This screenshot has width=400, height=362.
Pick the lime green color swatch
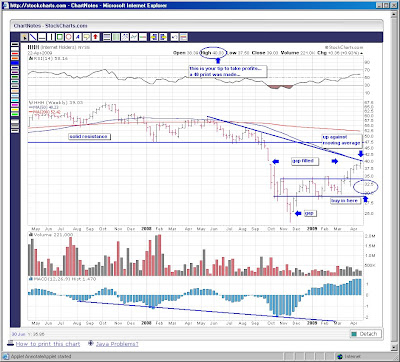pos(15,114)
